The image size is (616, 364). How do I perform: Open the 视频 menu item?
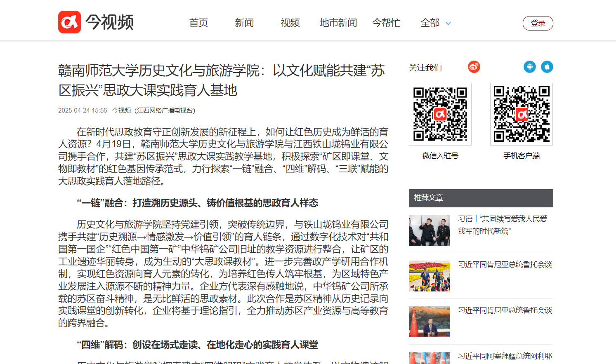pos(290,23)
